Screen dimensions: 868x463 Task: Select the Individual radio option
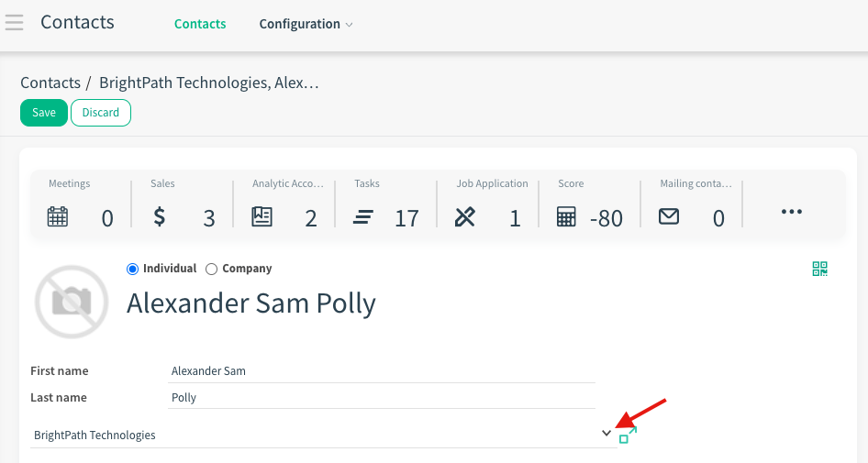pos(132,269)
